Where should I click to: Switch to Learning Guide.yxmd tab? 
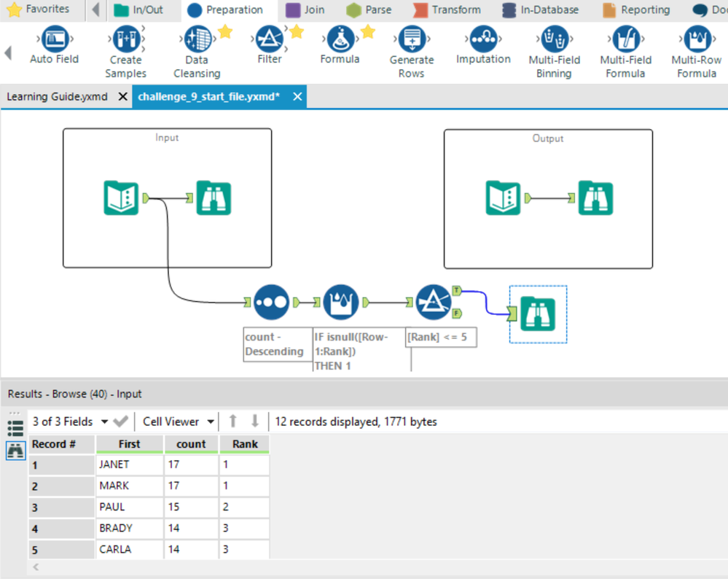57,97
